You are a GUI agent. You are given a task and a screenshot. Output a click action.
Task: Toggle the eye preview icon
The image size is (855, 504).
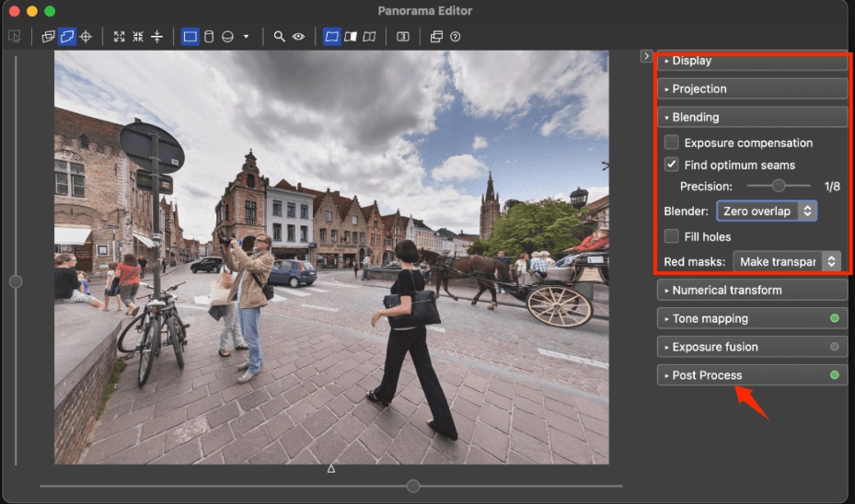pyautogui.click(x=298, y=37)
